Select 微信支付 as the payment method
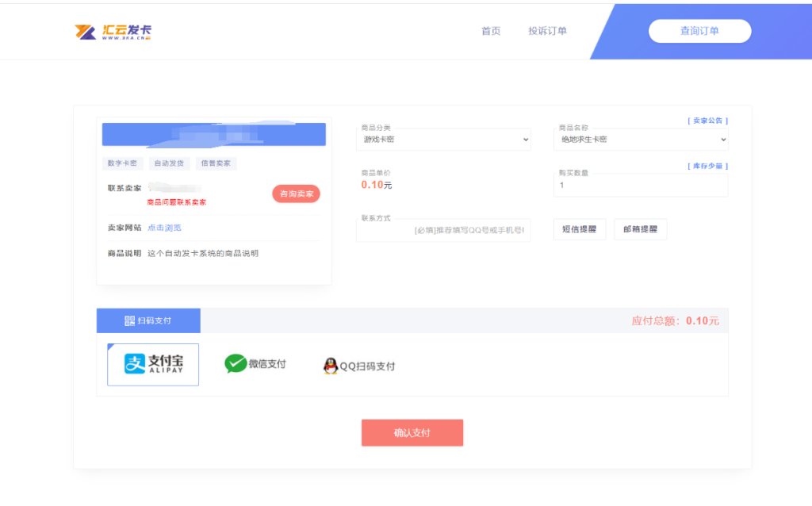 coord(255,365)
